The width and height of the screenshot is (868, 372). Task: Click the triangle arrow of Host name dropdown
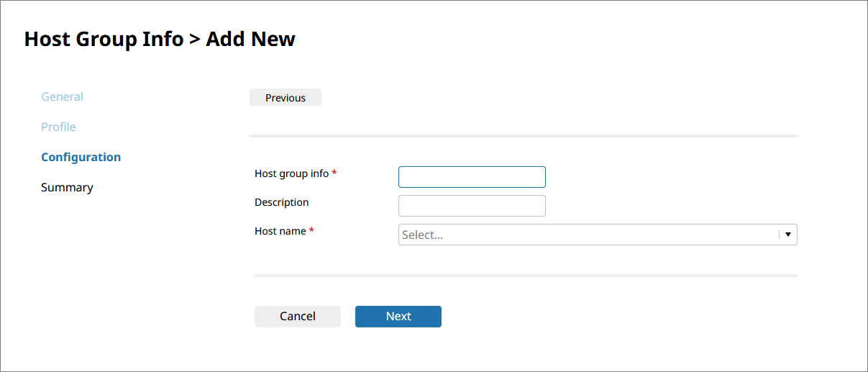[788, 235]
